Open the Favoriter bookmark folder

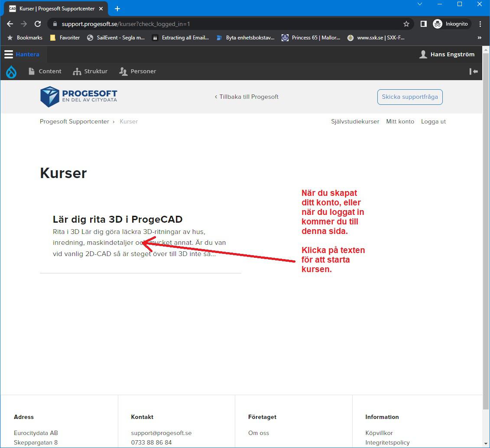(65, 38)
